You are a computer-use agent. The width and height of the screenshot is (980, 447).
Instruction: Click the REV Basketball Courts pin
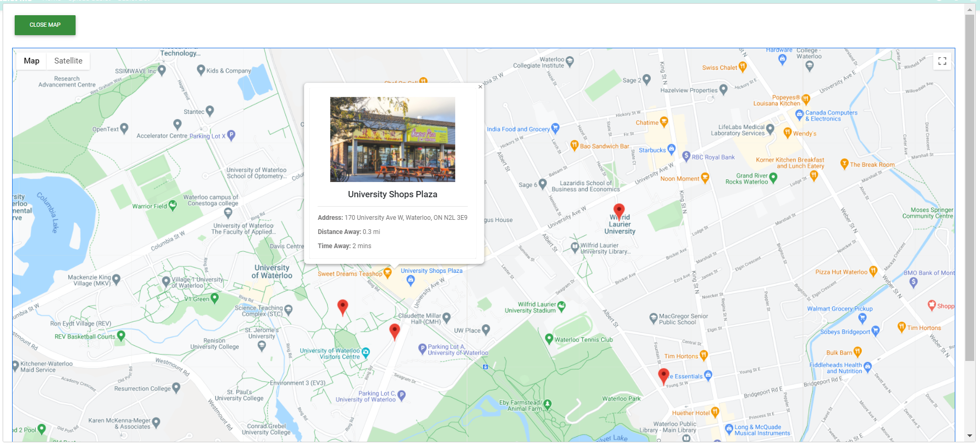point(121,335)
